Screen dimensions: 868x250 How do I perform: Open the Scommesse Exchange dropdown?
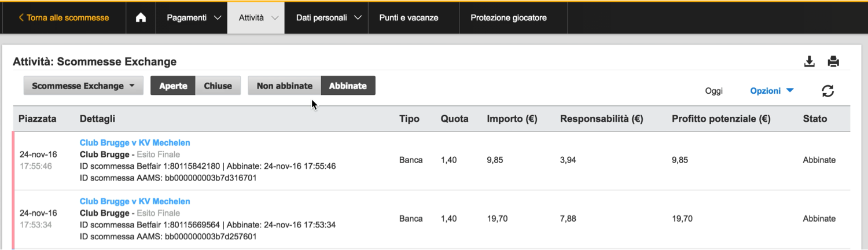83,86
